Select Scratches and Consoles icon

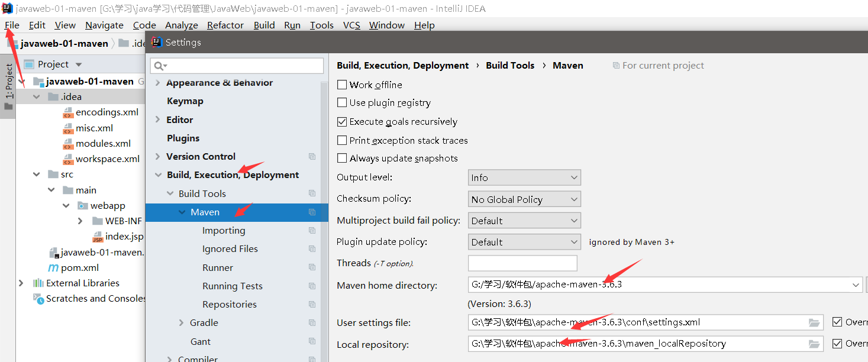pyautogui.click(x=38, y=299)
